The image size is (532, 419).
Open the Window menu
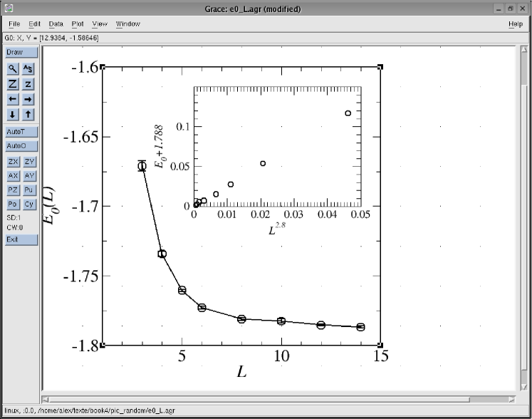[x=128, y=24]
